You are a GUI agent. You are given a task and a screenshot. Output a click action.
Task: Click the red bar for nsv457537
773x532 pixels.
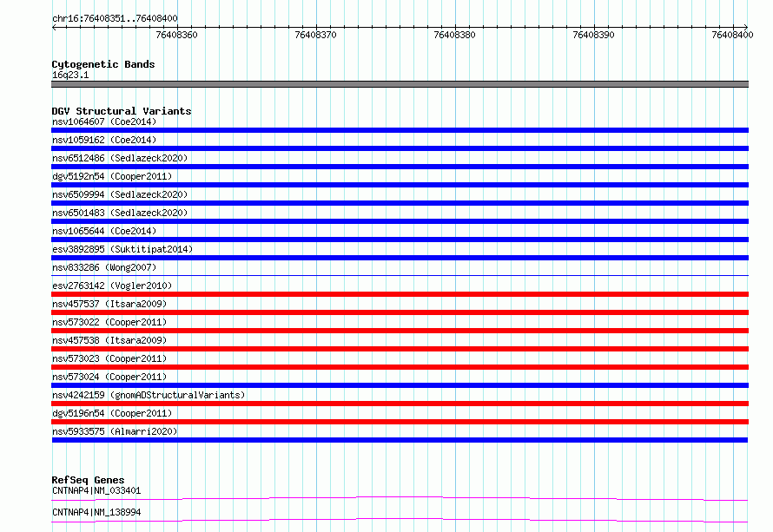click(400, 312)
